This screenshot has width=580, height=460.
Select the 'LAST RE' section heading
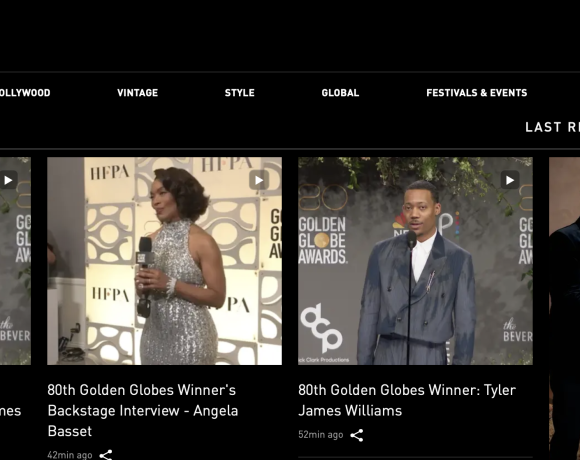pyautogui.click(x=553, y=127)
